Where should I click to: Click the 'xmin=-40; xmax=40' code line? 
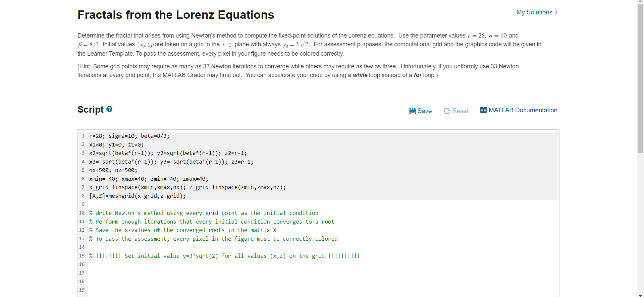point(149,179)
